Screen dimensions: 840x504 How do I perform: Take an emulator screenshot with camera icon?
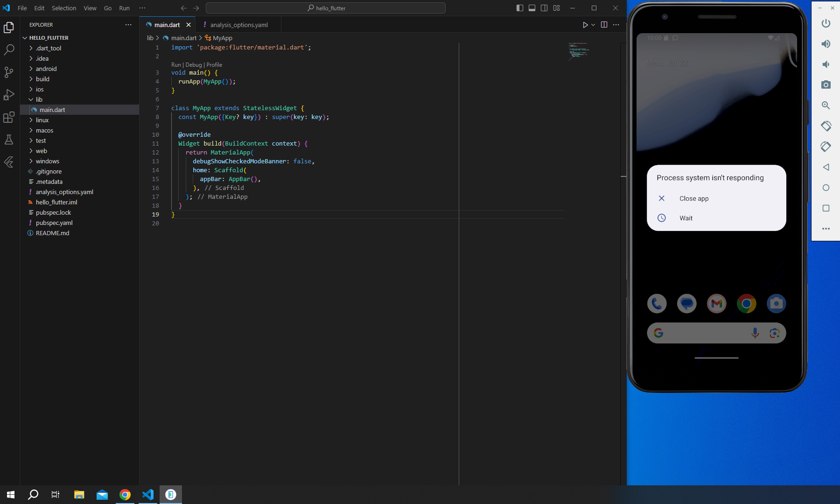coord(826,85)
